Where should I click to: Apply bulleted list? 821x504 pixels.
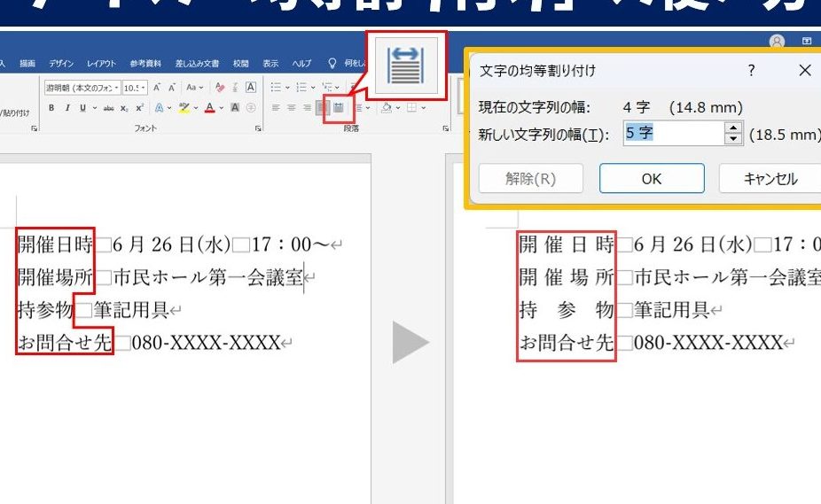[x=276, y=88]
